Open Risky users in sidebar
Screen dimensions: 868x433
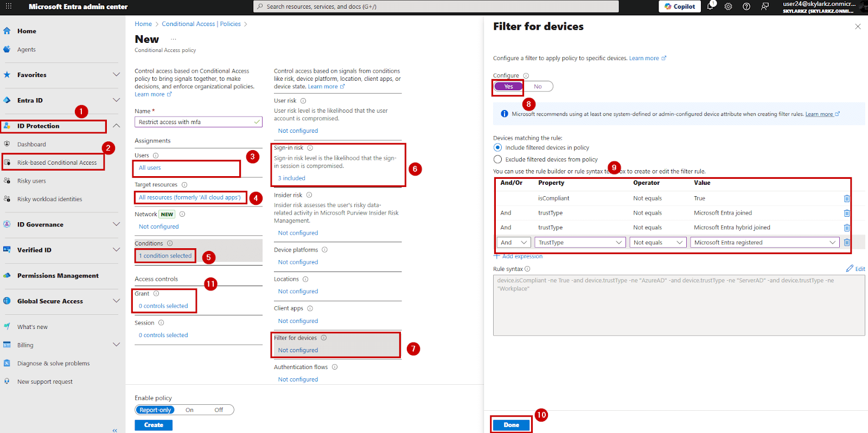pyautogui.click(x=31, y=181)
